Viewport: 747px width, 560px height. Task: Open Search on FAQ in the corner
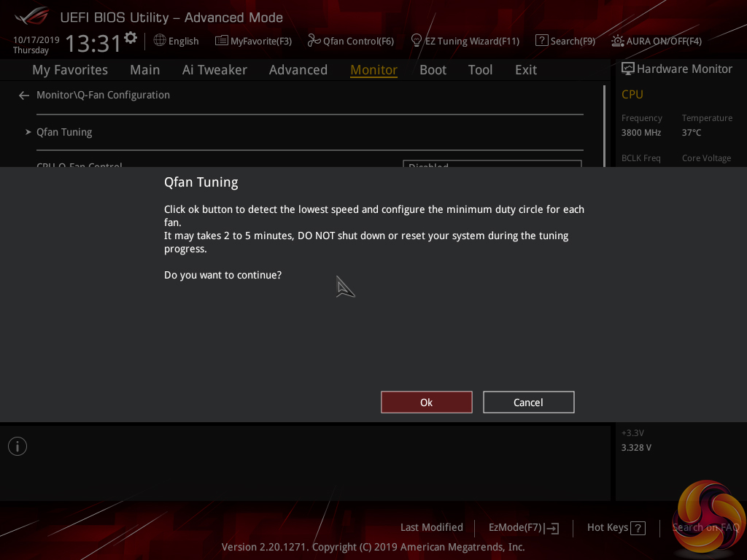(x=705, y=526)
